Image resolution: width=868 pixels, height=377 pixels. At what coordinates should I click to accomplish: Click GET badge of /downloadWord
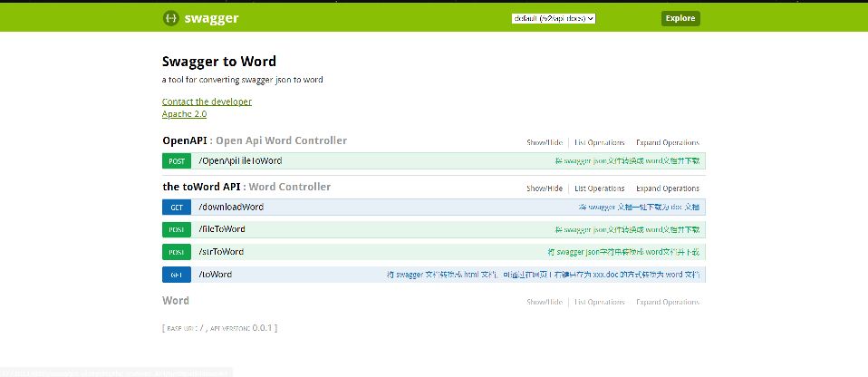coord(177,207)
